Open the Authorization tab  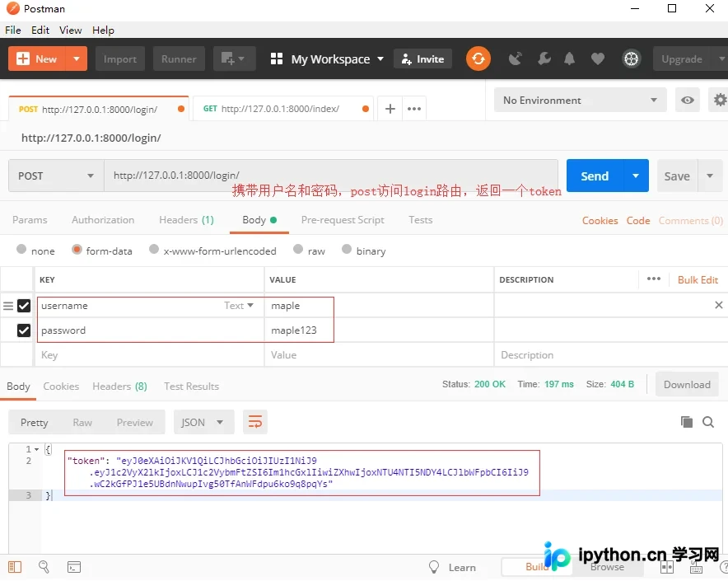click(x=103, y=220)
